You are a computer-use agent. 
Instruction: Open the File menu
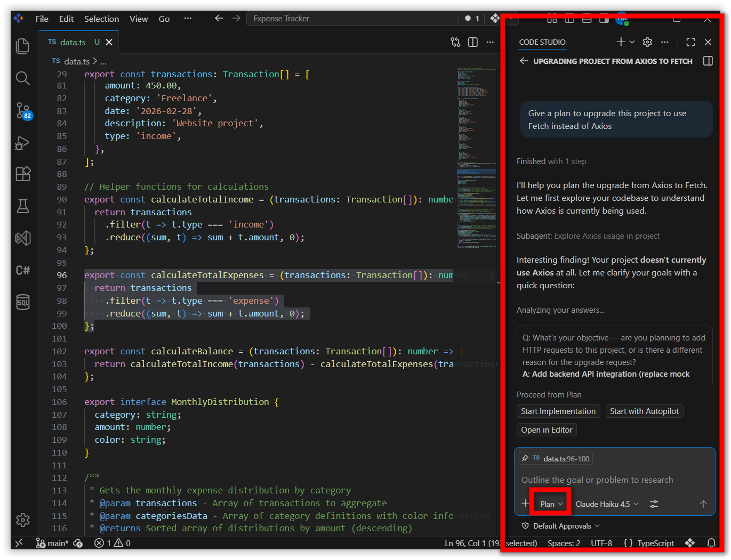point(42,19)
